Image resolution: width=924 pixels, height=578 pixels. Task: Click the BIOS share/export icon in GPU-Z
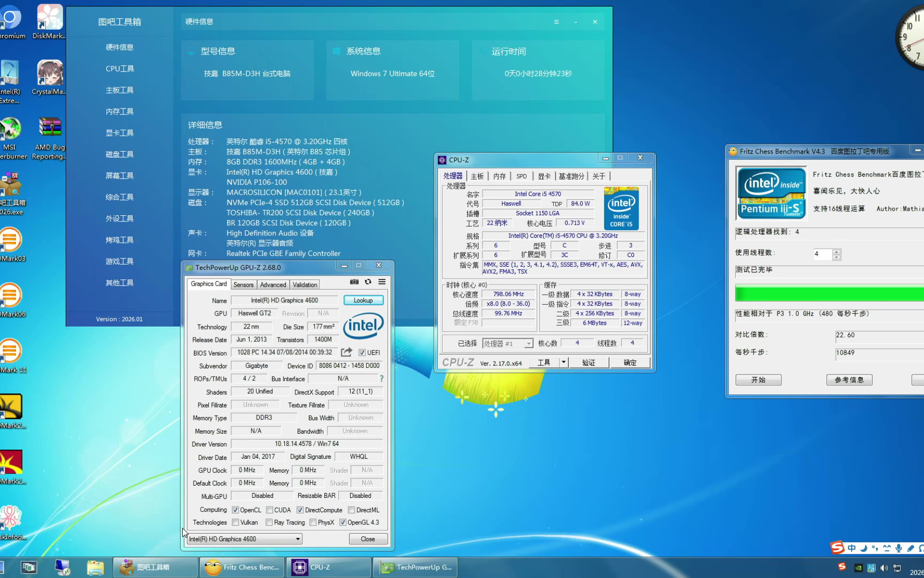[346, 352]
